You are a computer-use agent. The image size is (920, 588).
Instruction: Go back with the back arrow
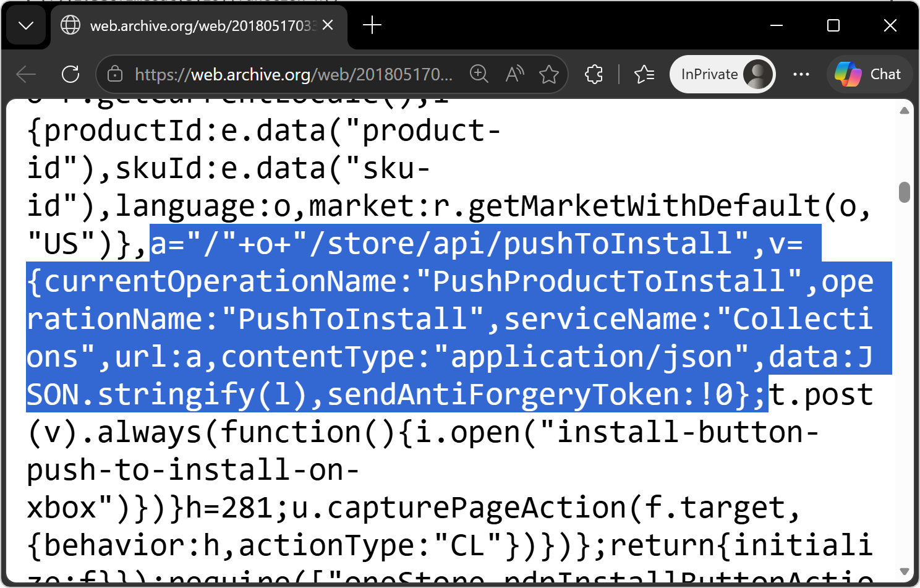tap(26, 74)
